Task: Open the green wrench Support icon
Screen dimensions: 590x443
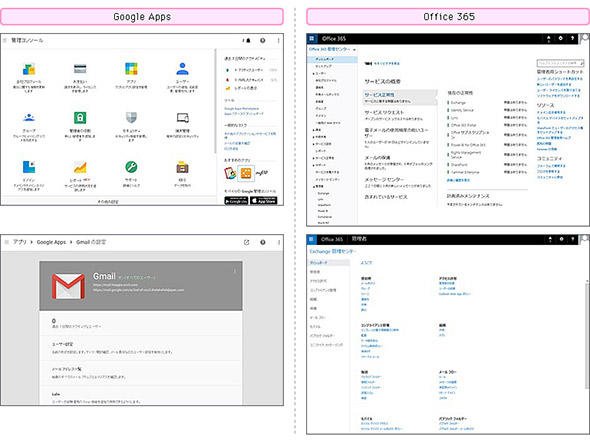Action: [131, 167]
